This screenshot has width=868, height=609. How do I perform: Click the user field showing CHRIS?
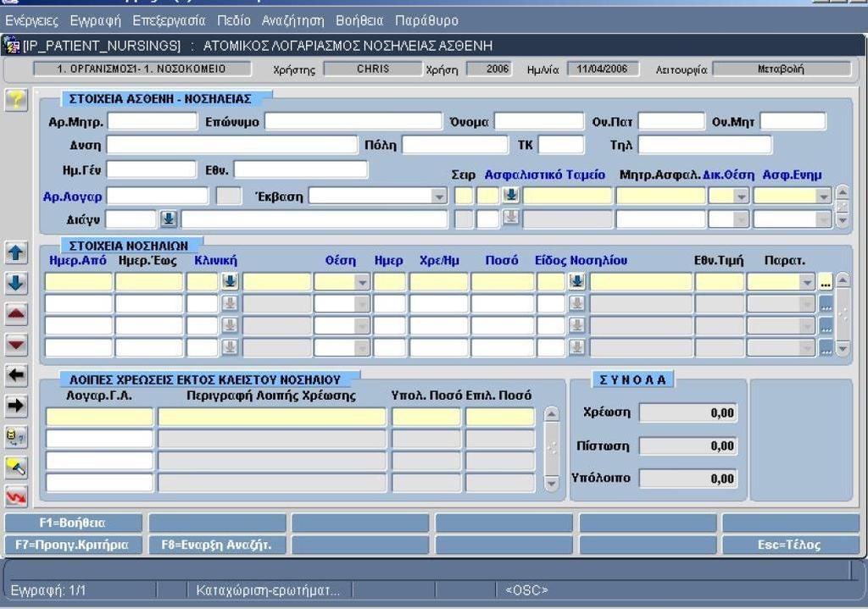(373, 69)
